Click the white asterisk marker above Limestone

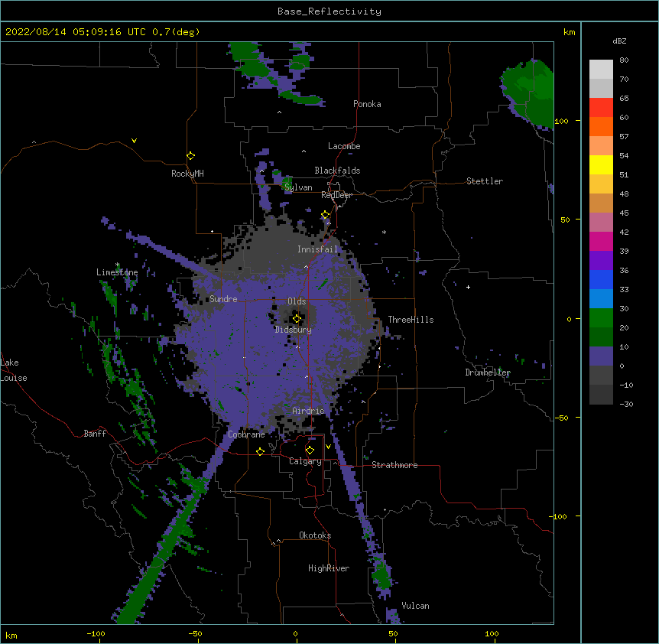[x=117, y=265]
